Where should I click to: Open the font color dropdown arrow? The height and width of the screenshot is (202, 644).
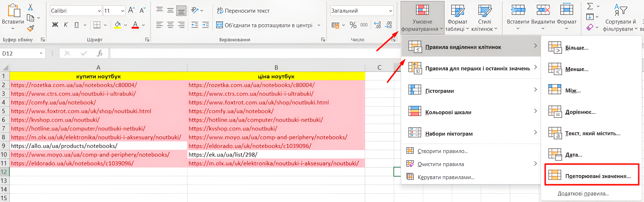click(x=143, y=25)
